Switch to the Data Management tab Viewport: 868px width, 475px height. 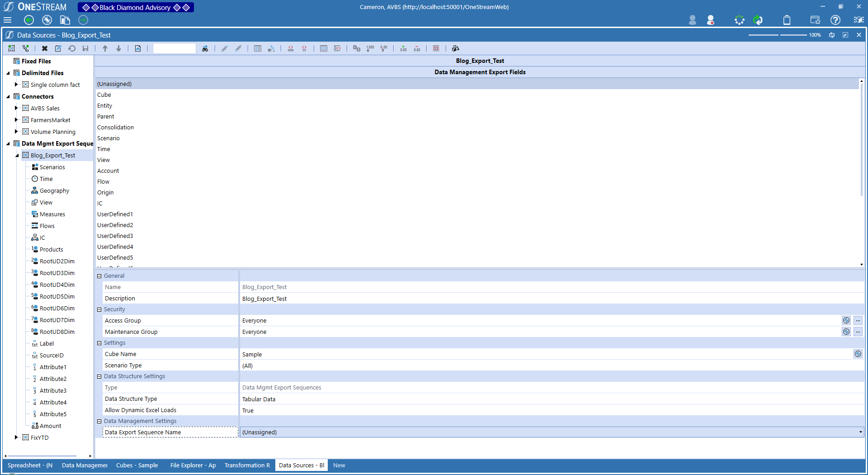click(85, 465)
